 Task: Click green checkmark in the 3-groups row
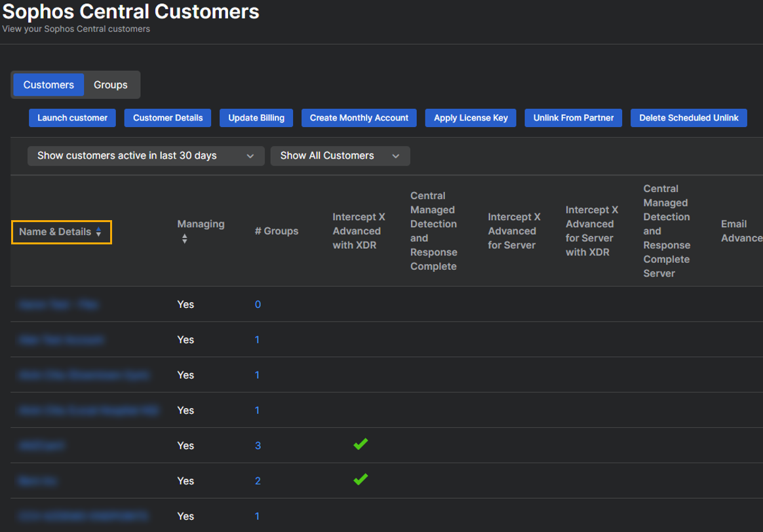pyautogui.click(x=360, y=444)
